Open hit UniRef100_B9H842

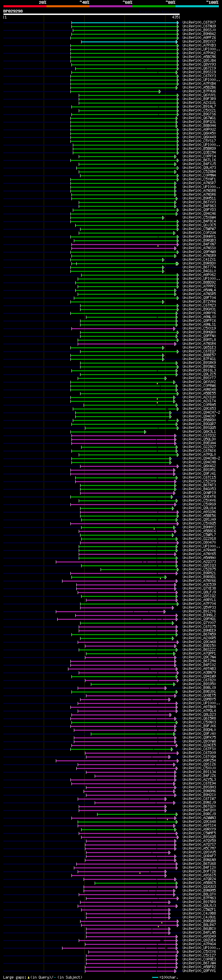(199, 34)
